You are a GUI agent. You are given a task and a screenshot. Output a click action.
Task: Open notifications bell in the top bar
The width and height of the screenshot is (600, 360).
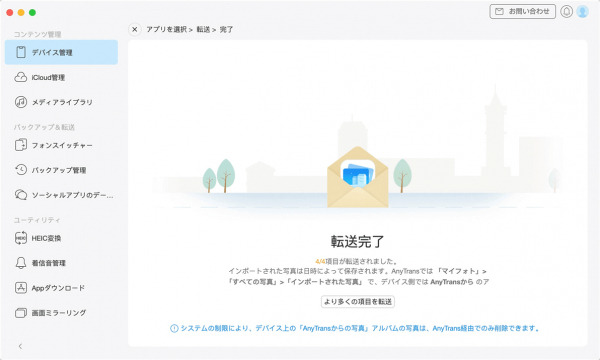pos(566,11)
